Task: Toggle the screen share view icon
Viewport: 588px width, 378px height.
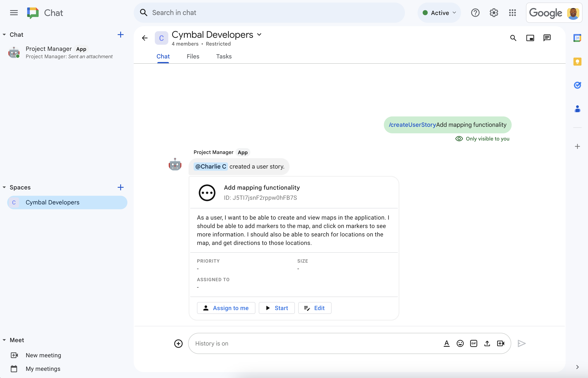Action: point(530,38)
